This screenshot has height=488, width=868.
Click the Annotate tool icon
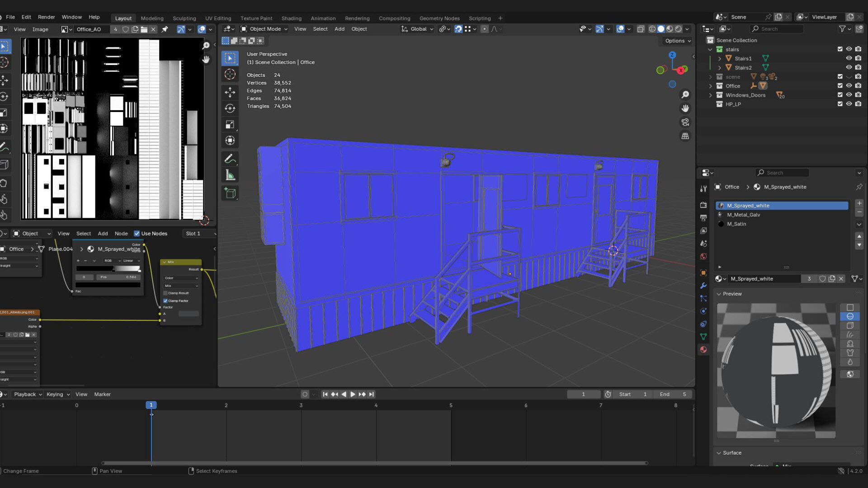coord(230,159)
